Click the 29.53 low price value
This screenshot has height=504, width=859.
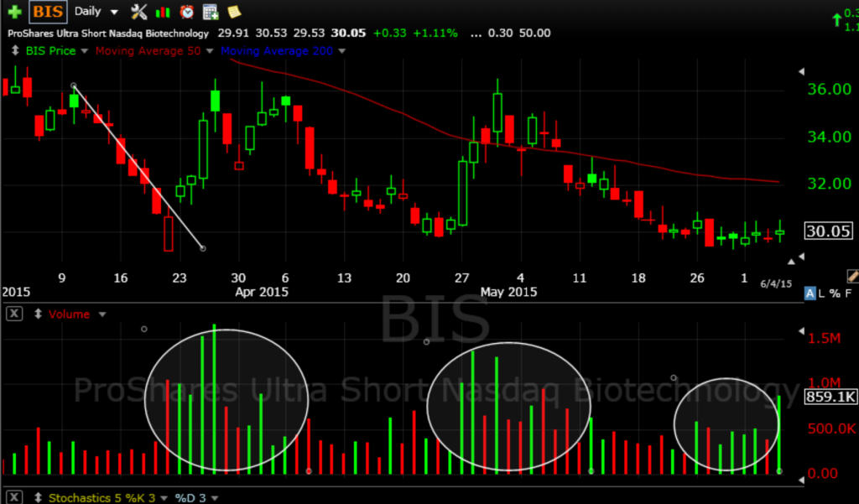click(309, 33)
